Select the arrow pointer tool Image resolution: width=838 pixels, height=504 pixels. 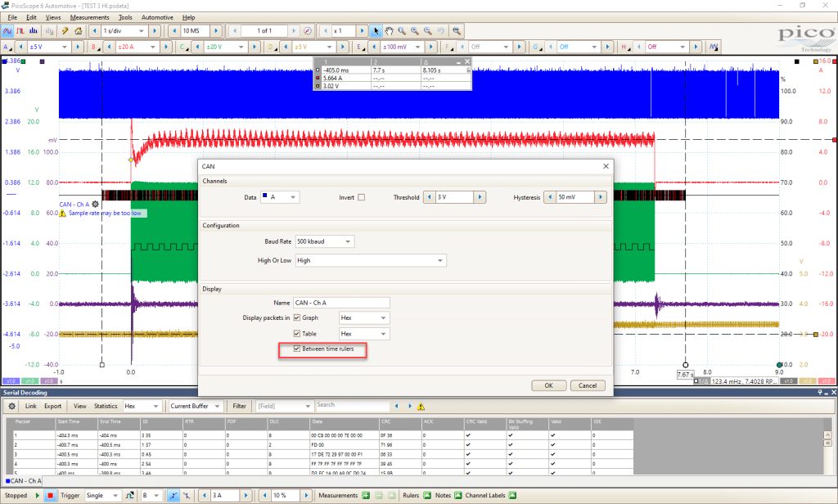click(x=376, y=31)
